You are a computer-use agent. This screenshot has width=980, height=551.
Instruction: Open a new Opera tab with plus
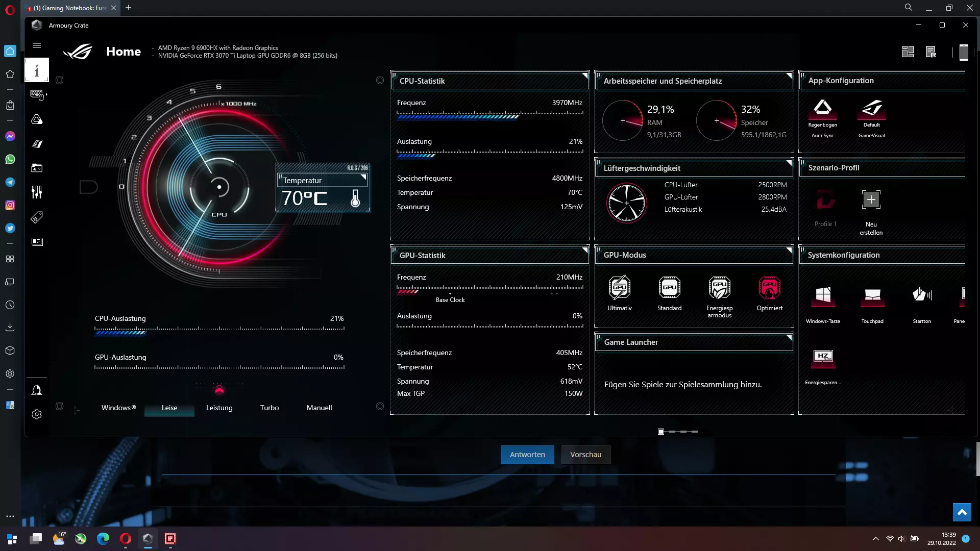coord(129,8)
